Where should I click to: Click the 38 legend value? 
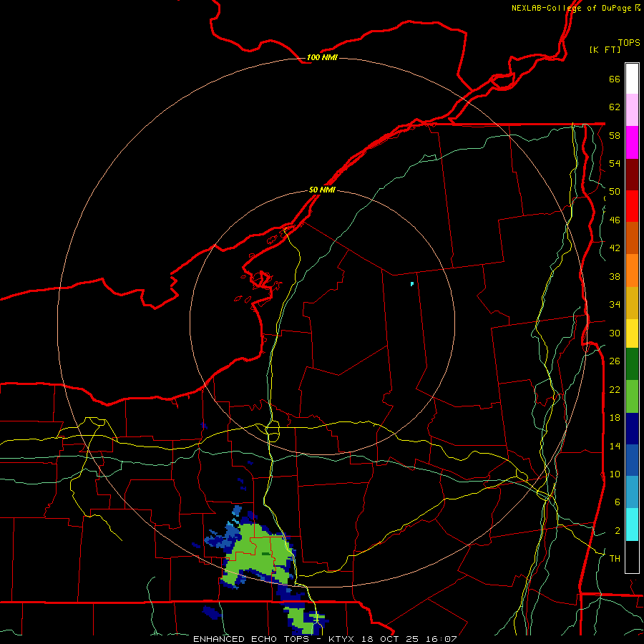[615, 276]
